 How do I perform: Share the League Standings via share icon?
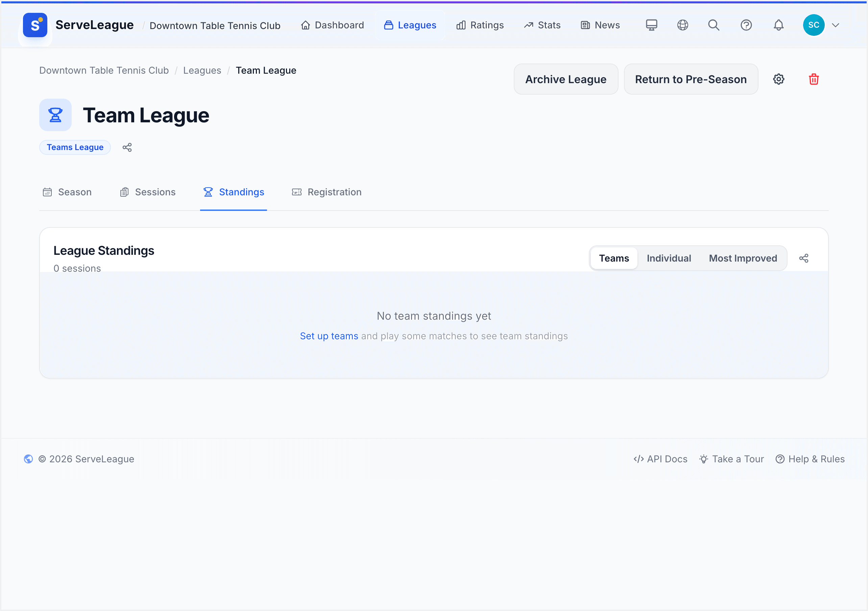(804, 258)
